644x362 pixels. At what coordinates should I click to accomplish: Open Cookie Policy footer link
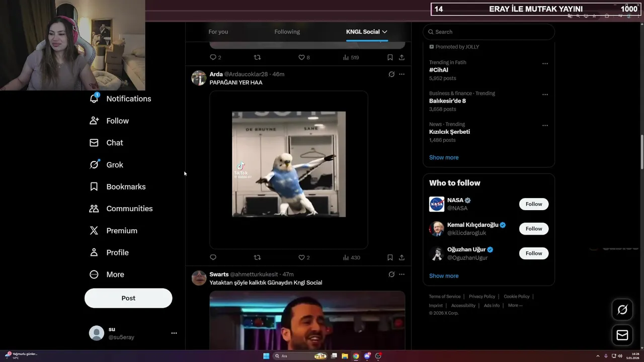pyautogui.click(x=517, y=297)
